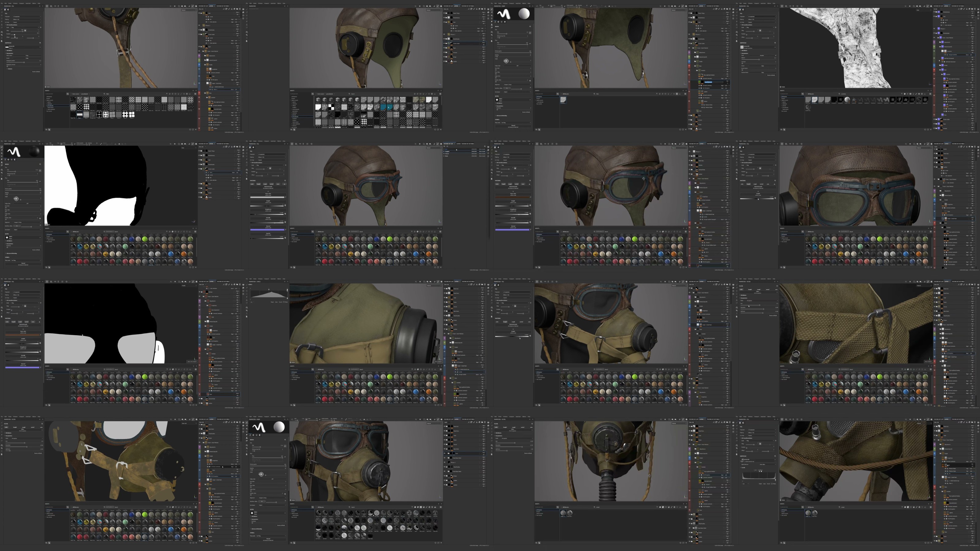
Task: Switch to Layers tab beside active Texture Set List
Action: point(458,144)
